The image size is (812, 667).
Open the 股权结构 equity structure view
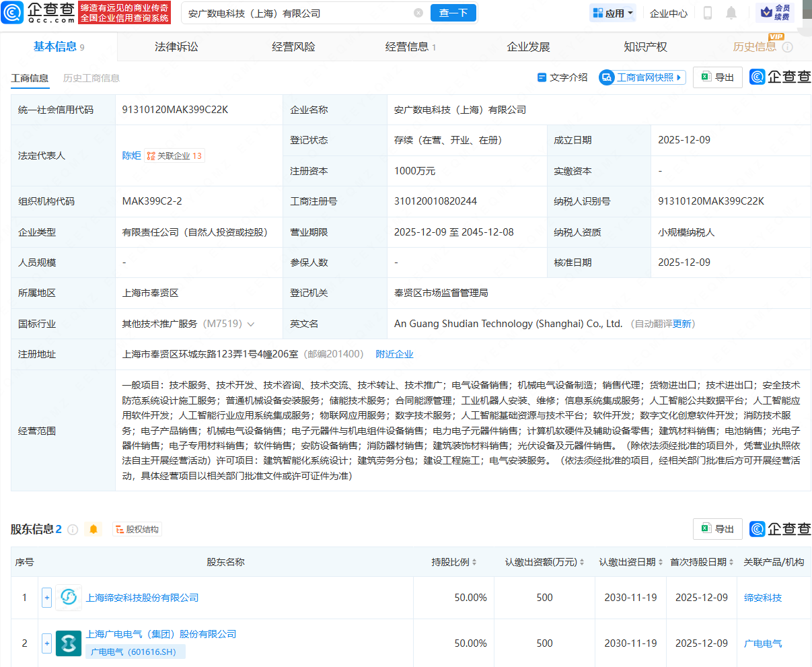coord(137,529)
